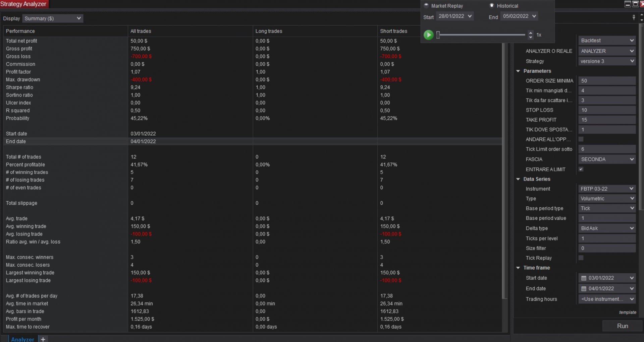Image resolution: width=644 pixels, height=342 pixels.
Task: Start playback with the green play button
Action: (x=428, y=35)
